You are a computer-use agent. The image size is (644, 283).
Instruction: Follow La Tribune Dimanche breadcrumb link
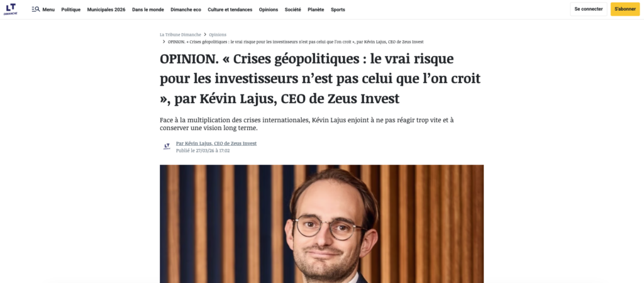click(x=180, y=35)
